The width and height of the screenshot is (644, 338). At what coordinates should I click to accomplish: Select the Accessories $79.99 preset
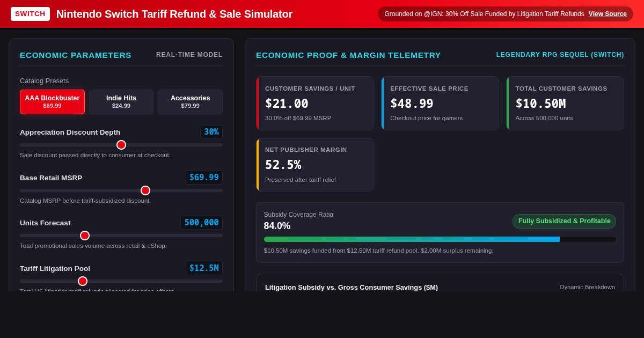click(190, 102)
